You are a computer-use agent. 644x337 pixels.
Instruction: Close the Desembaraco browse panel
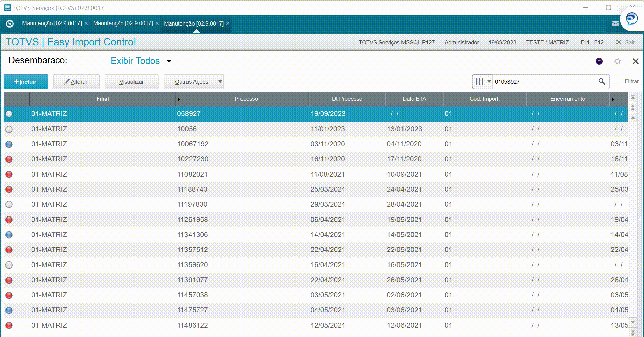coord(635,61)
